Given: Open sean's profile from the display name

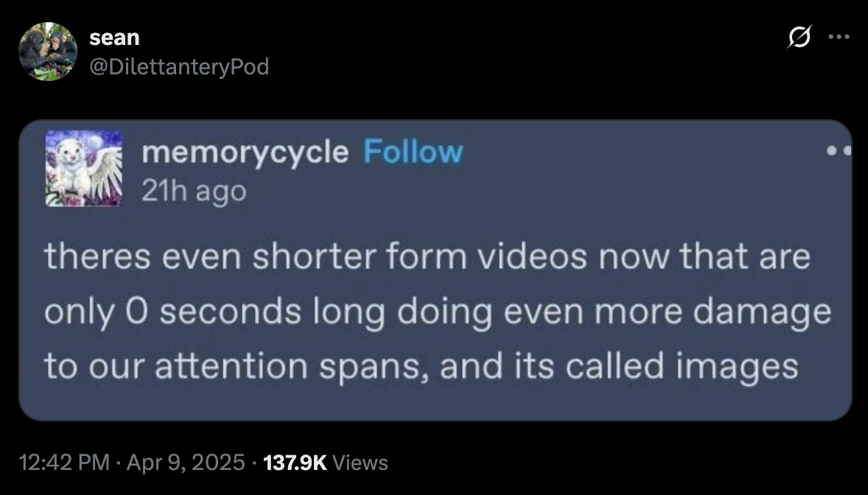Looking at the screenshot, I should click(x=114, y=38).
